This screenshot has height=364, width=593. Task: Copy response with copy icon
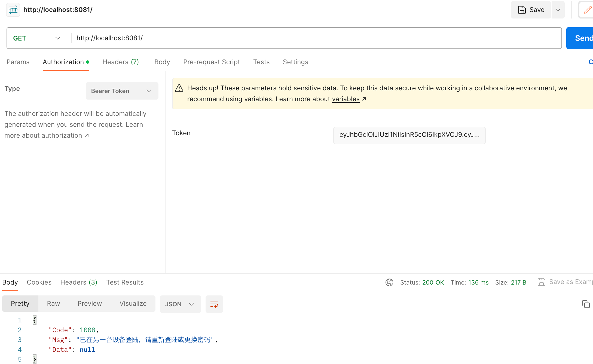pos(586,304)
